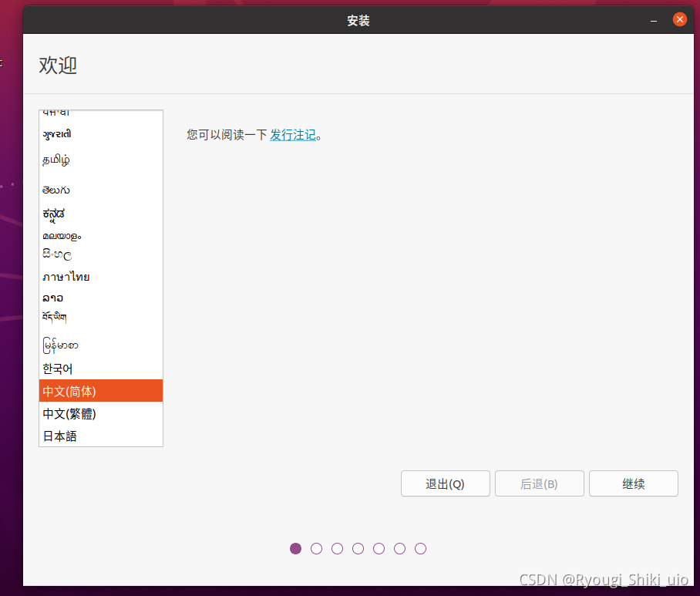Select தமிழ் in language list
Viewport: 700px width, 596px height.
pos(101,160)
